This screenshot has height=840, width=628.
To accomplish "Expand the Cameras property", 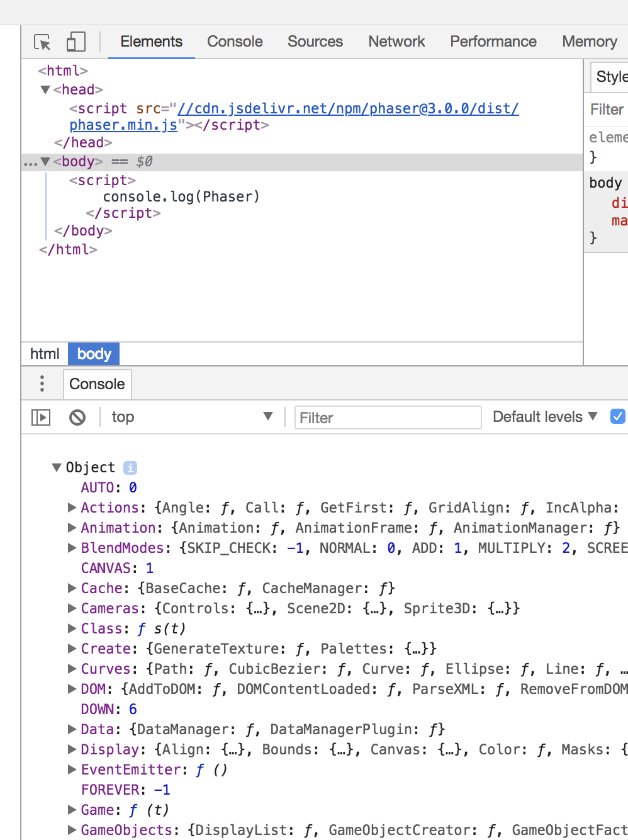I will point(72,608).
